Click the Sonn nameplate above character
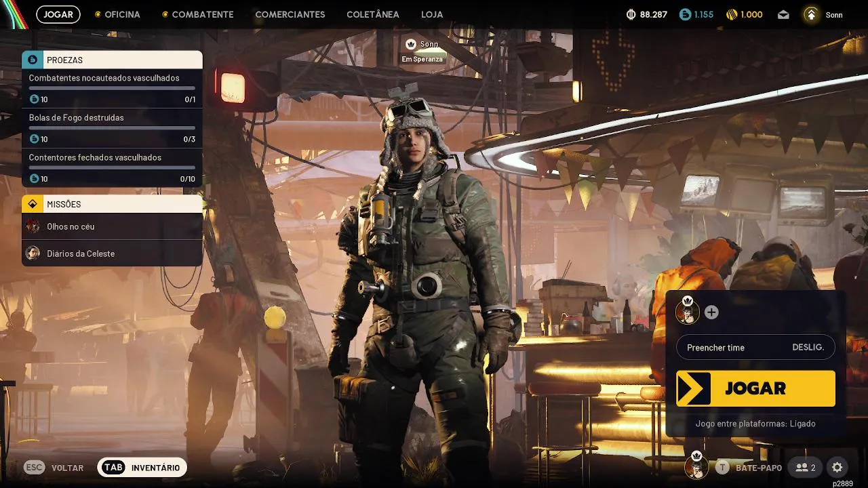868x488 pixels. [x=422, y=44]
